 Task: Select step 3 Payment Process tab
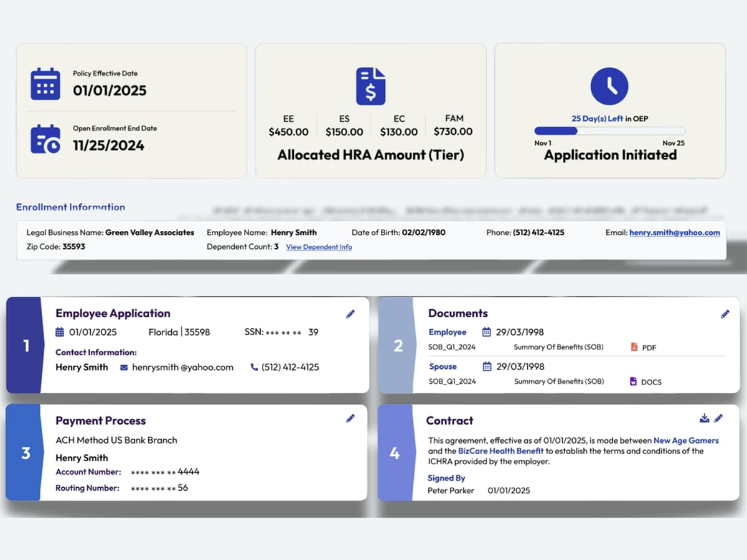(26, 452)
